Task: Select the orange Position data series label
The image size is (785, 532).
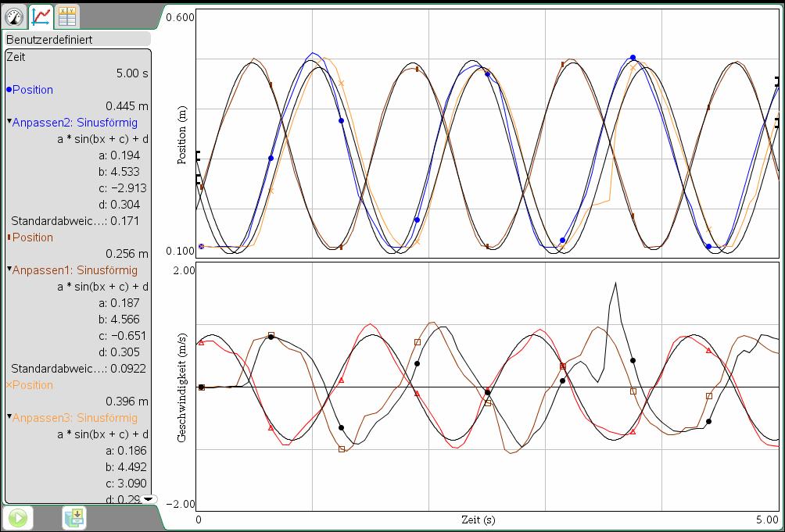Action: pyautogui.click(x=33, y=385)
